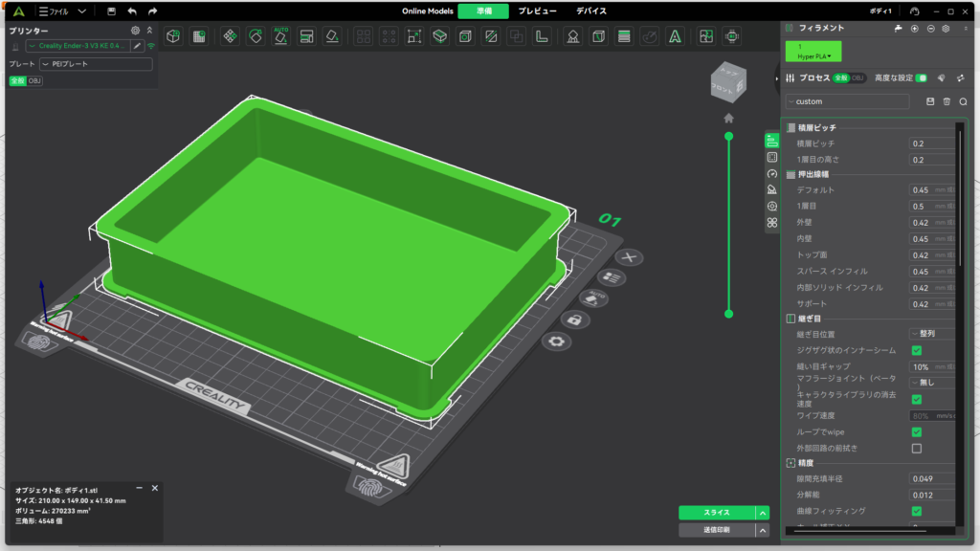Open plate settings gear icon on the bed

(553, 341)
